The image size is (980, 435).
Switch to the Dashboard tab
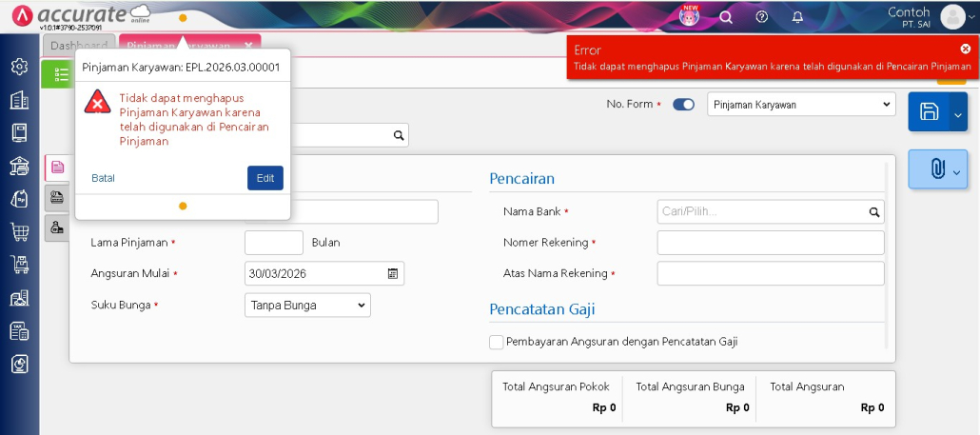click(x=79, y=46)
